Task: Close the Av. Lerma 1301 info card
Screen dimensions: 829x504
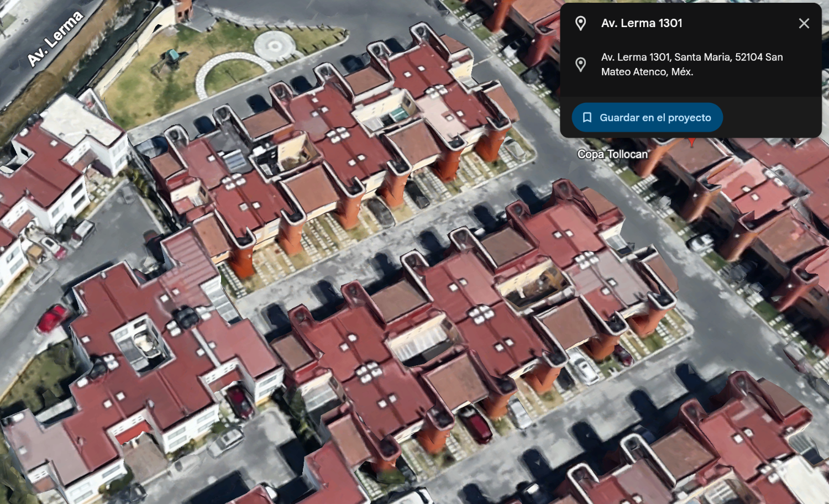Action: pos(804,23)
